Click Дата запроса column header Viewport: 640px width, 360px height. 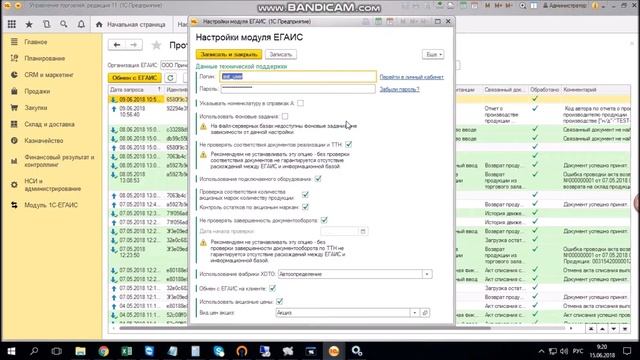136,89
